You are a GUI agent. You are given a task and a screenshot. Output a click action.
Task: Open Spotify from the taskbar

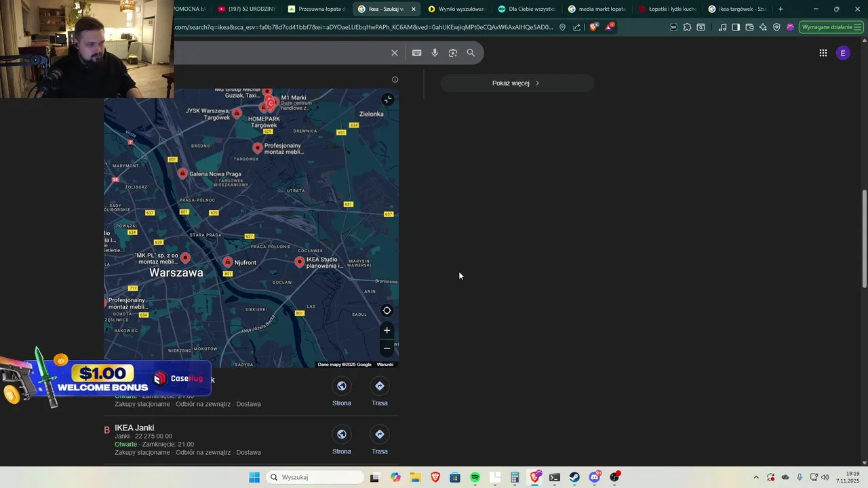click(x=475, y=477)
